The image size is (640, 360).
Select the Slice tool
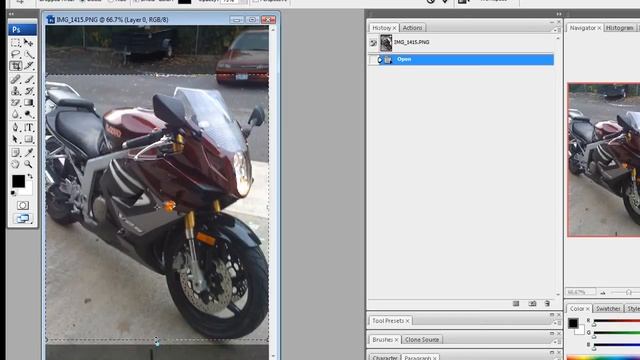click(29, 66)
